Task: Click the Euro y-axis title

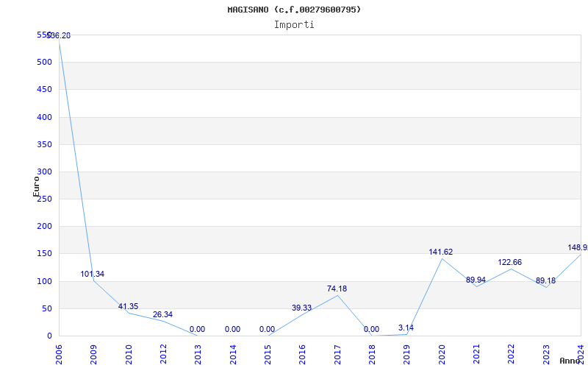Action: (36, 187)
